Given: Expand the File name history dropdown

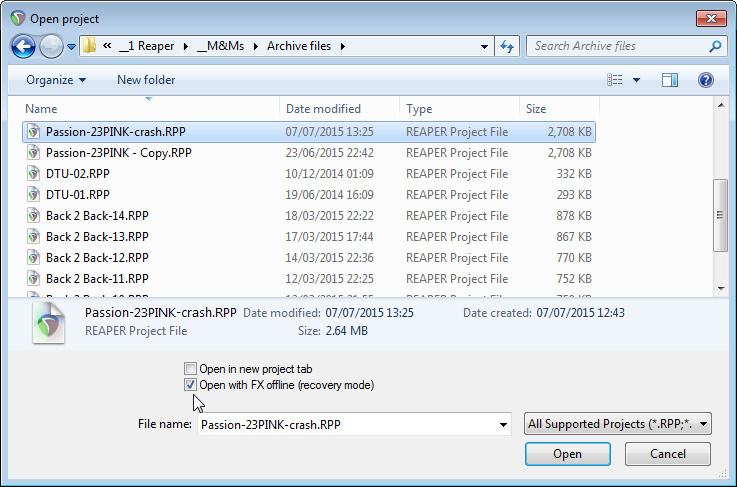Looking at the screenshot, I should click(x=503, y=425).
